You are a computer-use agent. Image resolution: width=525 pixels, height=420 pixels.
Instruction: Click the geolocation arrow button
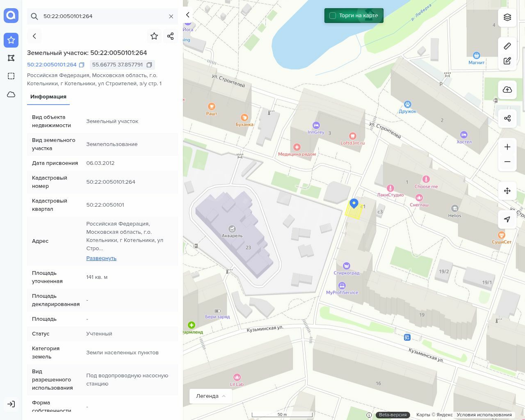coord(507,219)
